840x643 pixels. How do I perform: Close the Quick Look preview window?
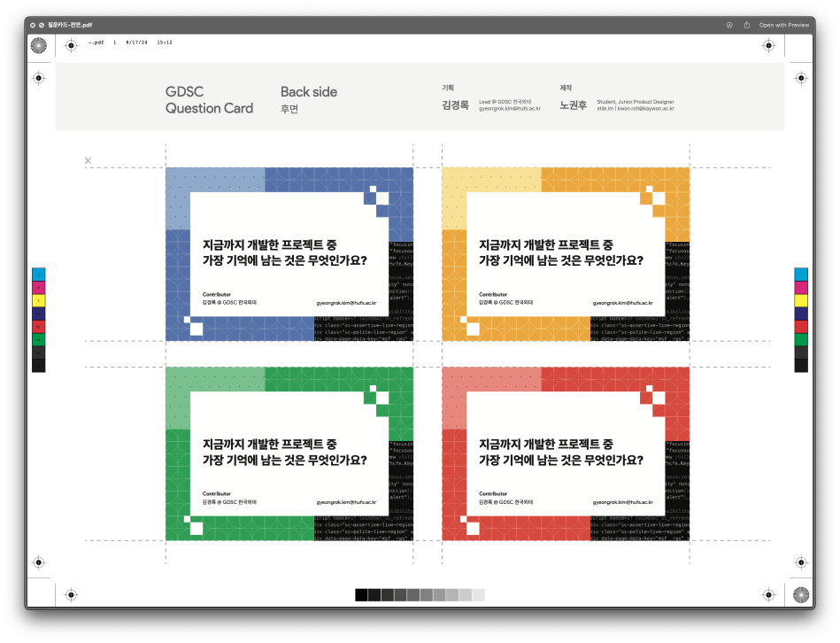click(x=33, y=25)
